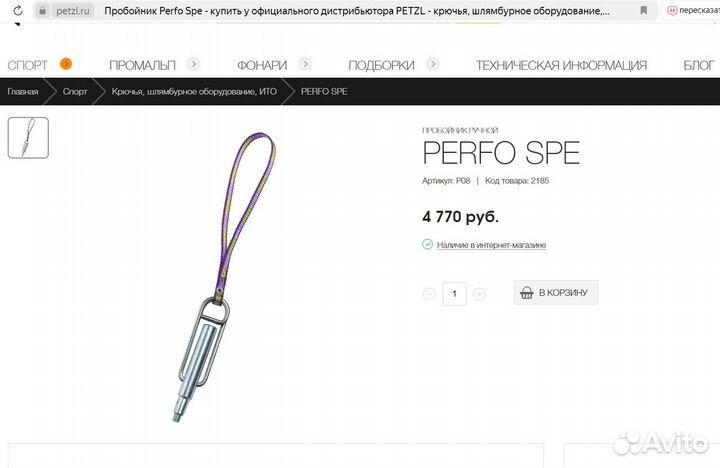Click the padlock site security icon

pos(43,10)
